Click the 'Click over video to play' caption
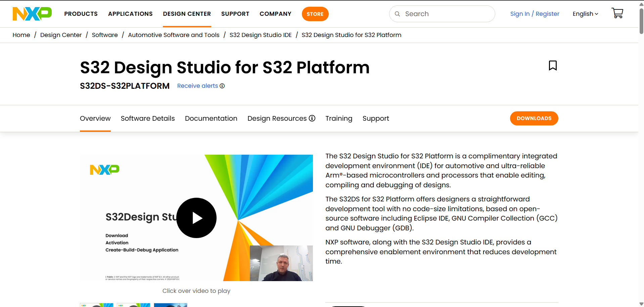 [196, 291]
